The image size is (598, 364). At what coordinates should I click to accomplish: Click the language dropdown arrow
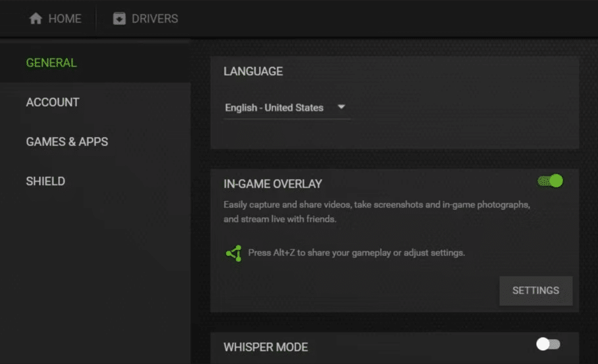[x=341, y=107]
